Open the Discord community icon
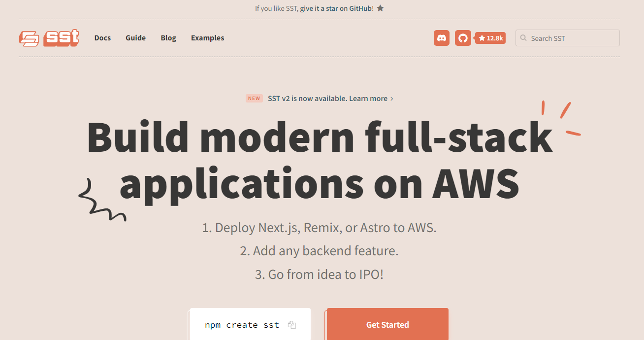Viewport: 644px width, 340px height. (442, 38)
